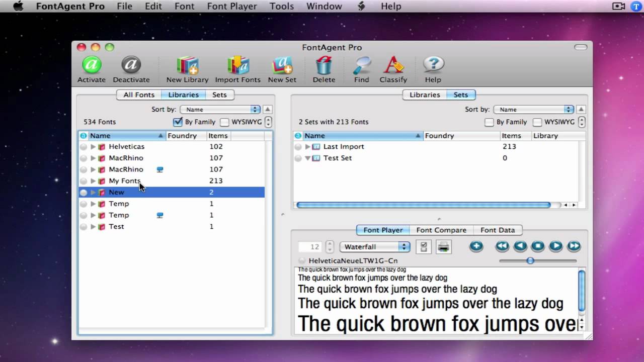Open the right Sort by Name dropdown
This screenshot has height=362, width=644.
coord(533,109)
